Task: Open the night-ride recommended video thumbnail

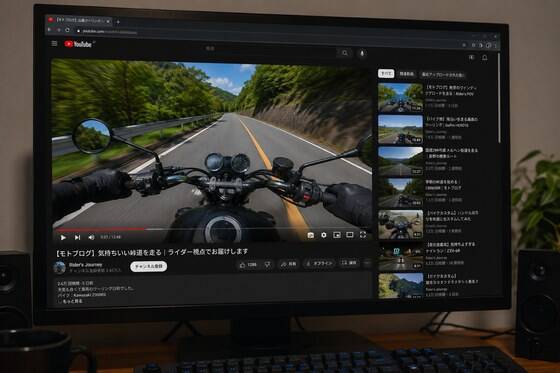Action: tap(400, 256)
